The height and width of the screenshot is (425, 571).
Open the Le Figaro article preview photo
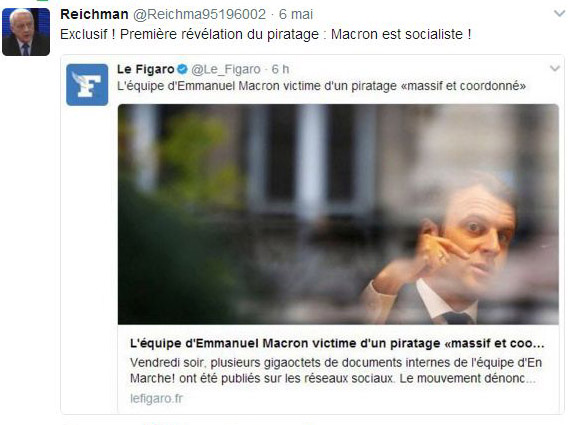[x=338, y=214]
